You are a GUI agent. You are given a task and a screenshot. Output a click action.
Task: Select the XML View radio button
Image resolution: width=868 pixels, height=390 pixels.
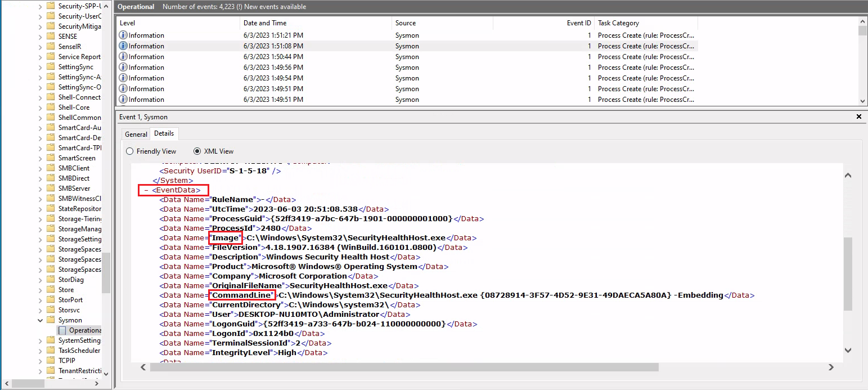coord(197,151)
